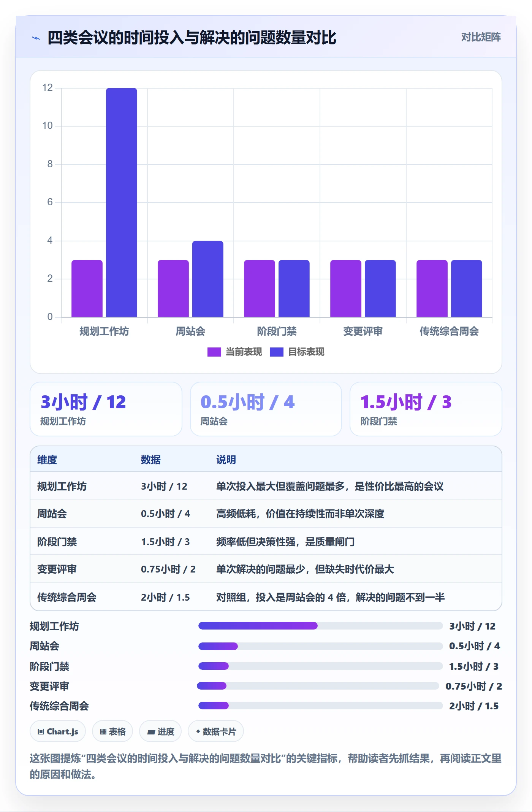Open the 1.5小时 / 3 data card
The image size is (532, 812).
coord(426,409)
